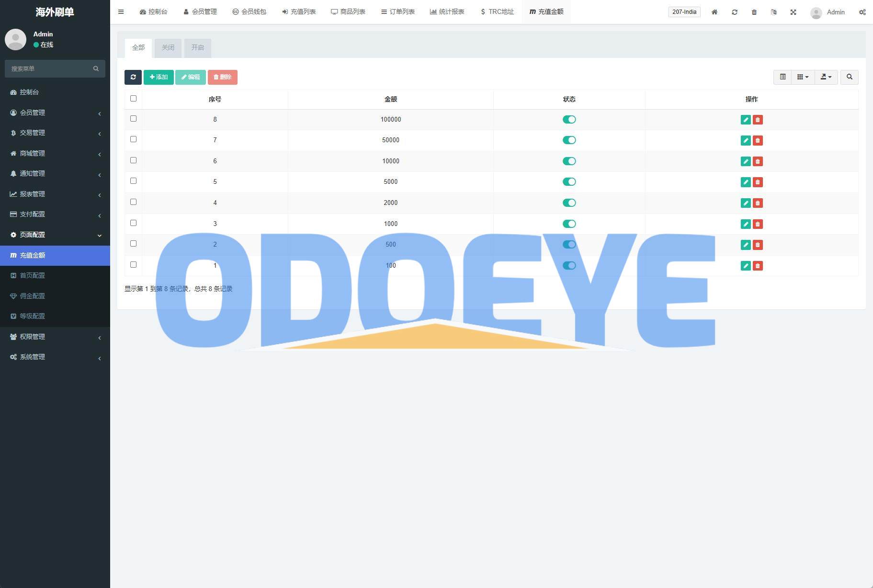
Task: Toggle status switch for amount 2000
Action: coord(569,203)
